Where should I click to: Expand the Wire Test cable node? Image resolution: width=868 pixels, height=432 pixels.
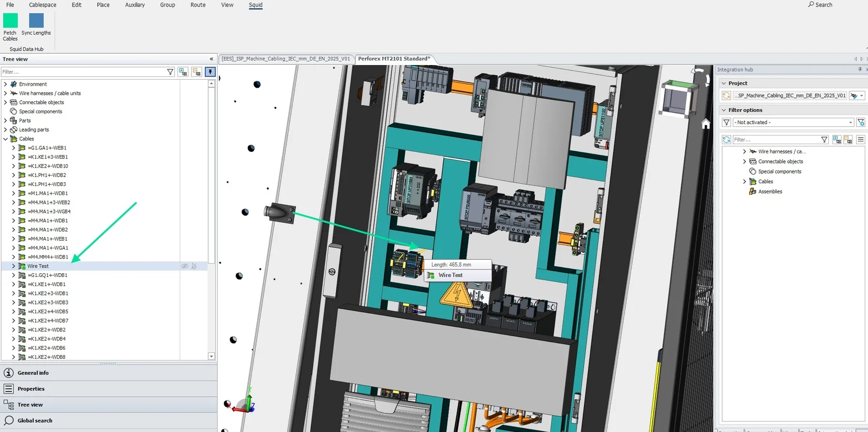(x=14, y=266)
